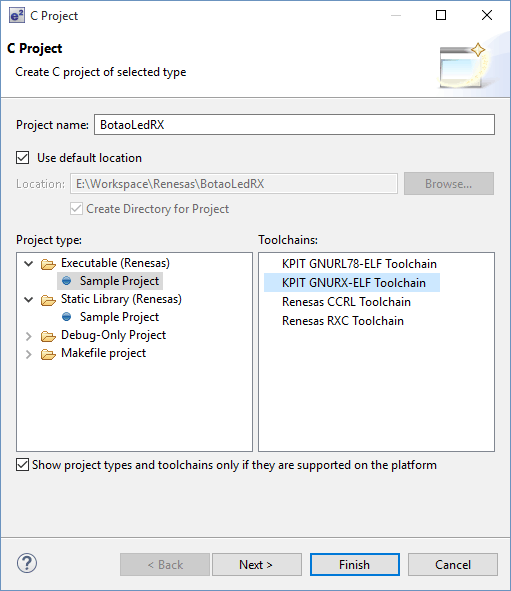The height and width of the screenshot is (591, 511).
Task: Expand the Makefile project node
Action: (x=29, y=354)
